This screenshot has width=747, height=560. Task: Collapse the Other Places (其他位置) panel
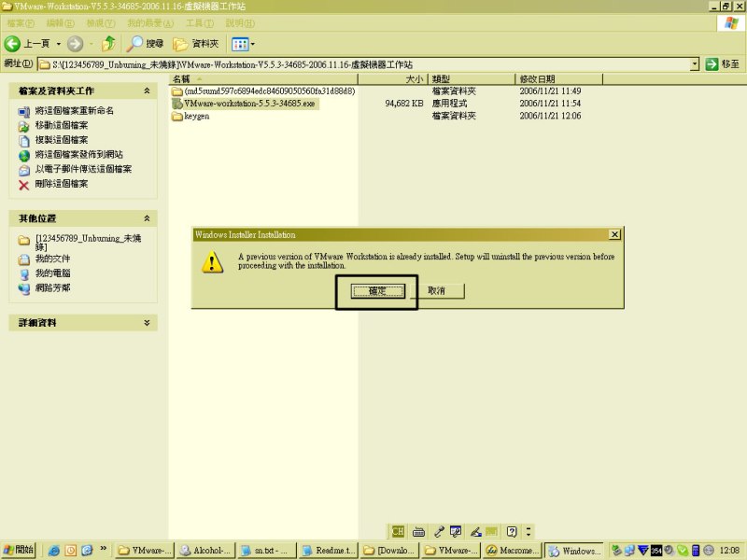pyautogui.click(x=147, y=218)
